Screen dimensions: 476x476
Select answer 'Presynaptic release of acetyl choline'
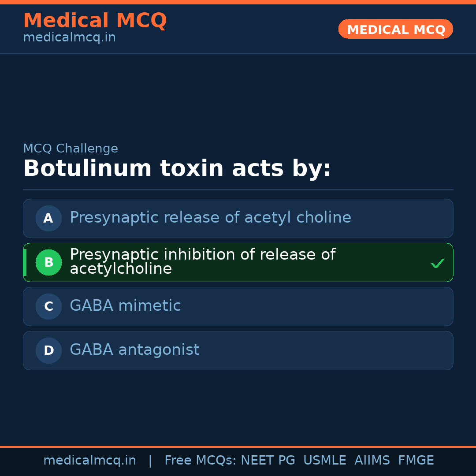pyautogui.click(x=210, y=218)
